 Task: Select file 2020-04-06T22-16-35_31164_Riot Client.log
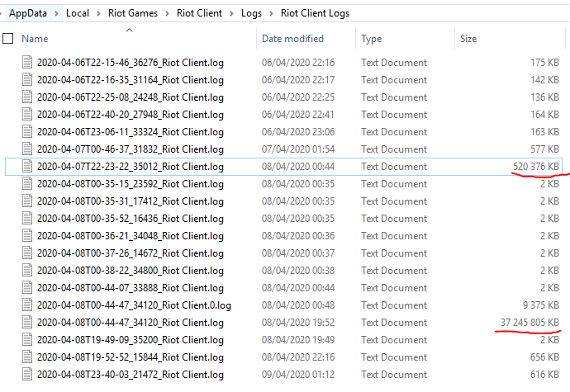[x=131, y=80]
